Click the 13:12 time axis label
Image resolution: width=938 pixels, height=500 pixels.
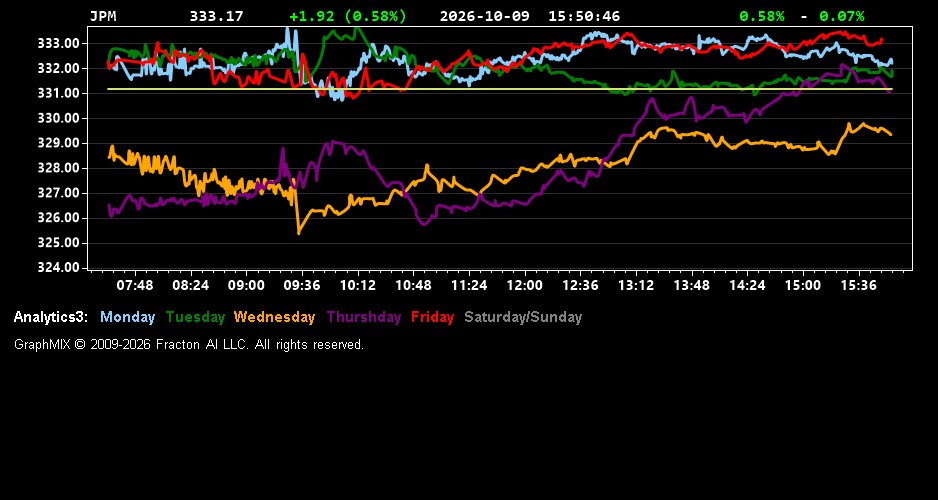tap(636, 286)
